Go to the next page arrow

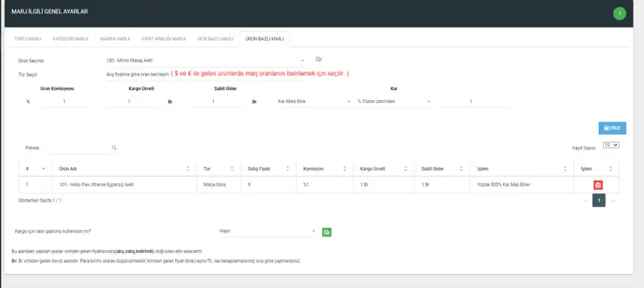(613, 201)
